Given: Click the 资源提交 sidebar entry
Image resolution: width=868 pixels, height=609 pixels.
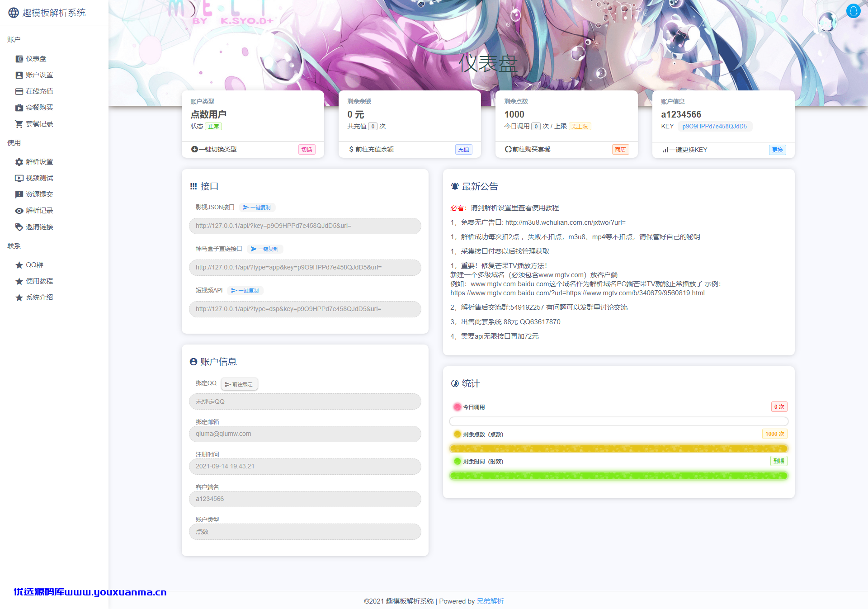Looking at the screenshot, I should (39, 194).
